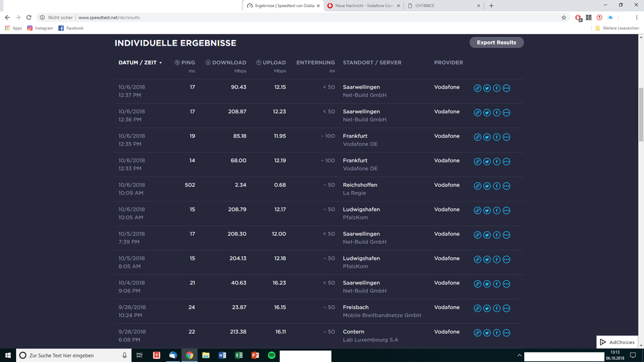Share 2.34 Mbps Reichshoffen result on Twitter
The height and width of the screenshot is (362, 644).
click(487, 186)
